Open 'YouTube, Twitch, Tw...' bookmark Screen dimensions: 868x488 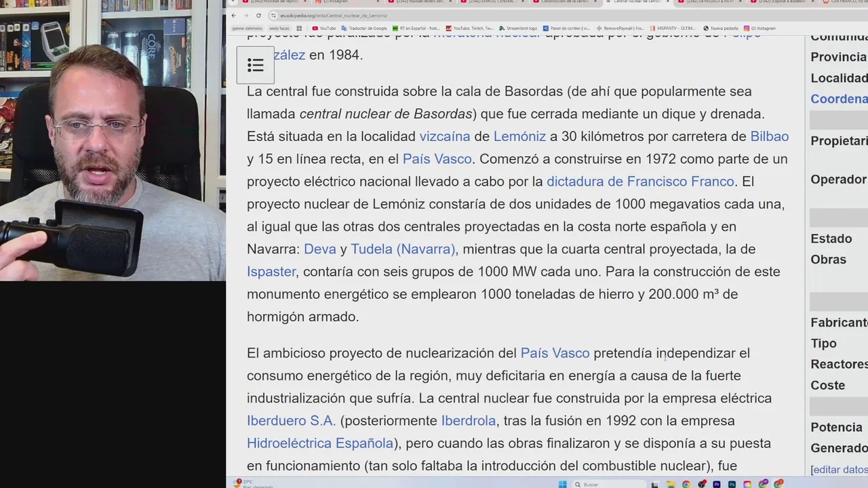(x=469, y=28)
